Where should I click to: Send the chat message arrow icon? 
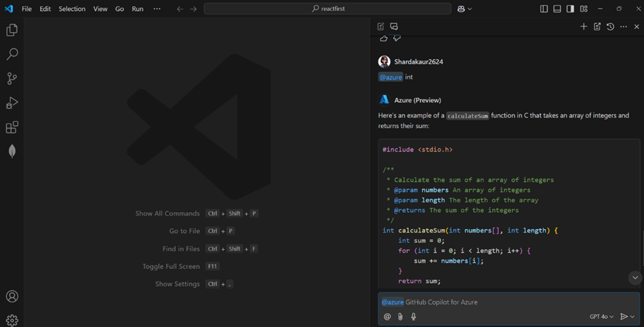[624, 316]
